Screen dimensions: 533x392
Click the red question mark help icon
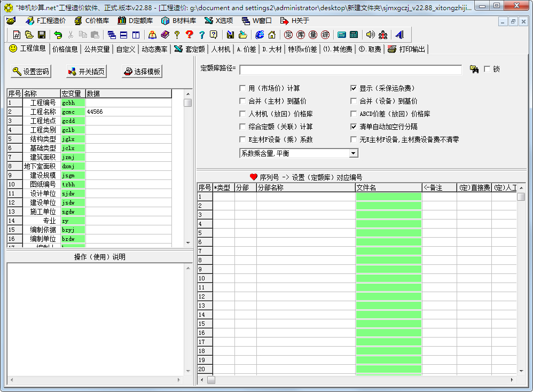189,35
